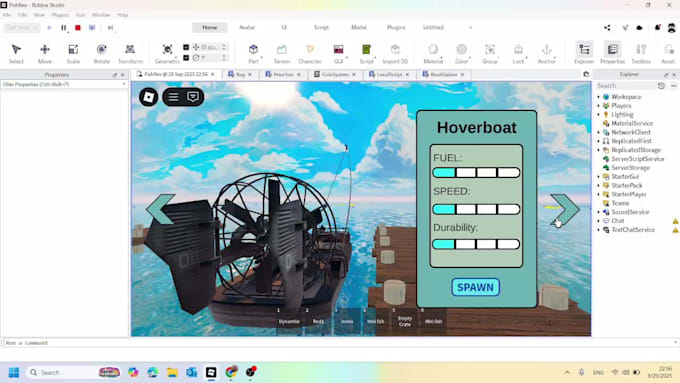
Task: Expand the Workspace tree node
Action: pyautogui.click(x=598, y=97)
